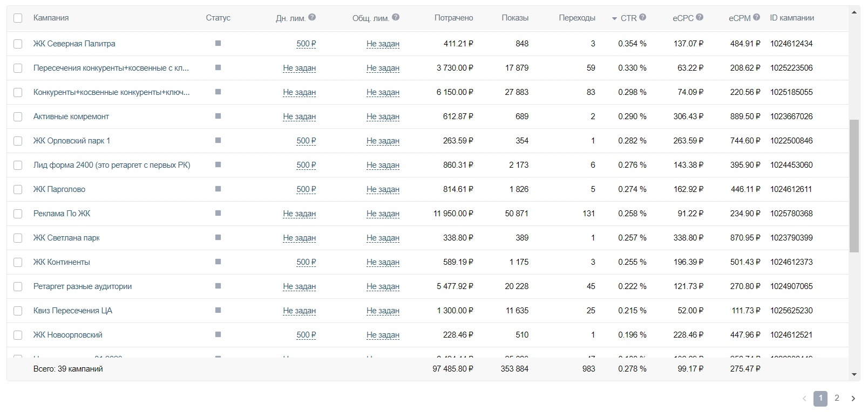Go to page 2 of campaigns
Image resolution: width=868 pixels, height=412 pixels.
click(x=837, y=398)
